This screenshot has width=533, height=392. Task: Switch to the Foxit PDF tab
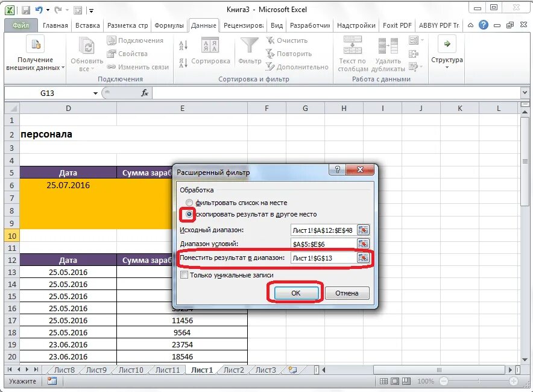[x=397, y=25]
